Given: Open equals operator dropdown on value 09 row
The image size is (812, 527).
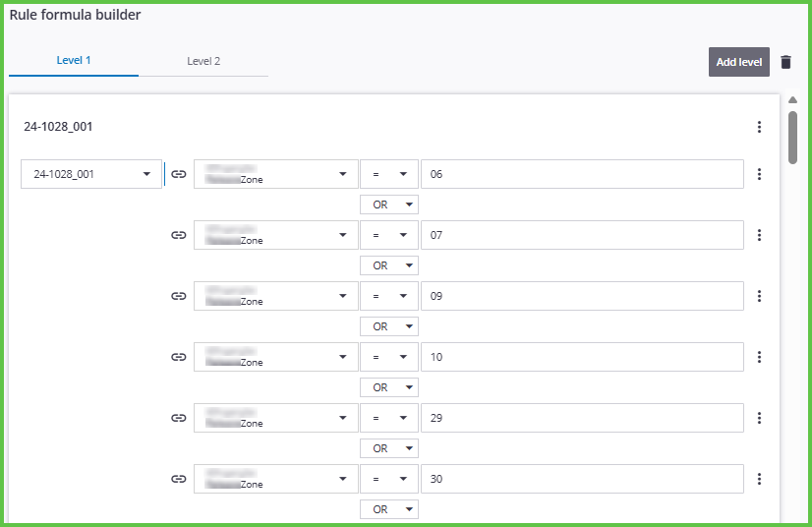Looking at the screenshot, I should pyautogui.click(x=389, y=296).
